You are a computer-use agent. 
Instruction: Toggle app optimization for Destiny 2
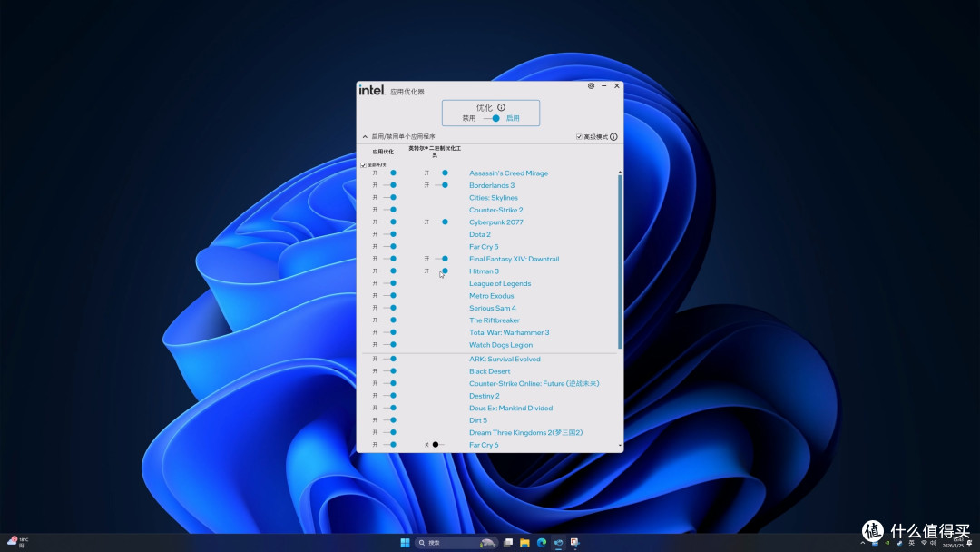(x=389, y=396)
